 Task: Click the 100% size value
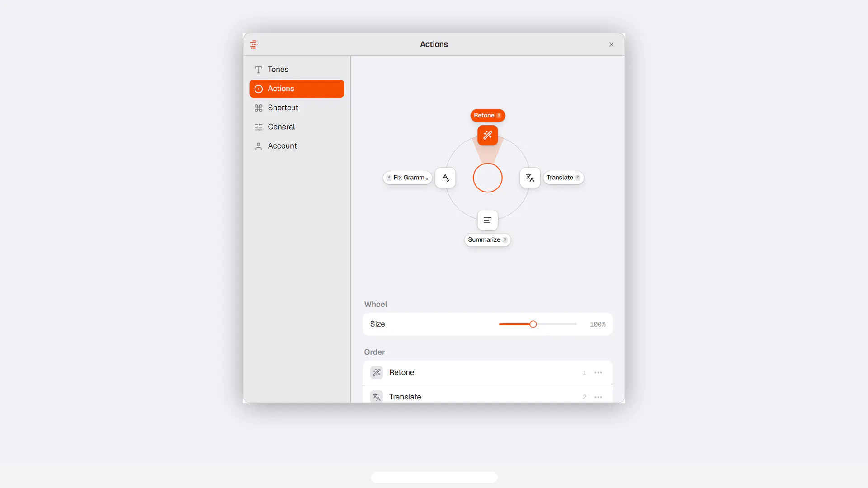[598, 324]
